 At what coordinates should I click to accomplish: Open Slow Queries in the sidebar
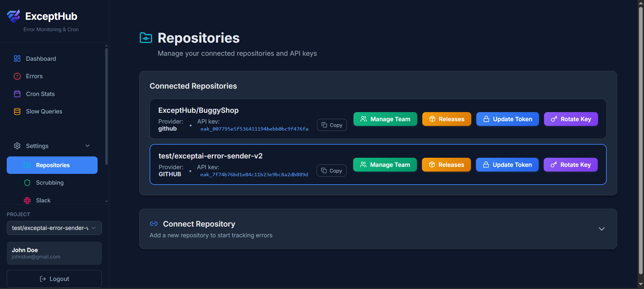click(x=52, y=111)
